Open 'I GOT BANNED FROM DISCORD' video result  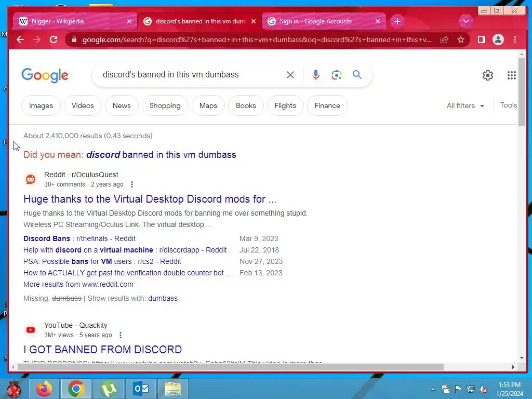(x=102, y=350)
